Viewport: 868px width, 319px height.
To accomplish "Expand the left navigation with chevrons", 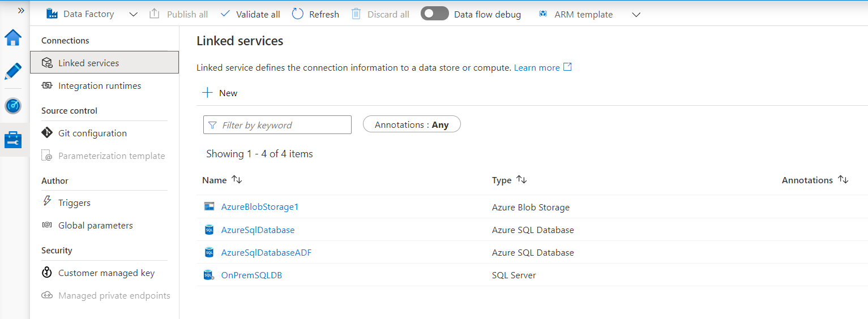I will pyautogui.click(x=21, y=11).
